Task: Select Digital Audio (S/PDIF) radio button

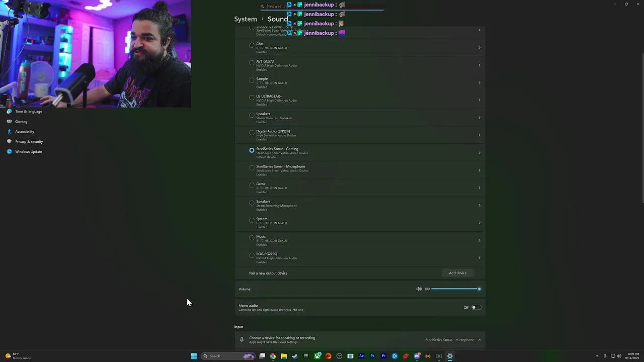Action: click(252, 133)
